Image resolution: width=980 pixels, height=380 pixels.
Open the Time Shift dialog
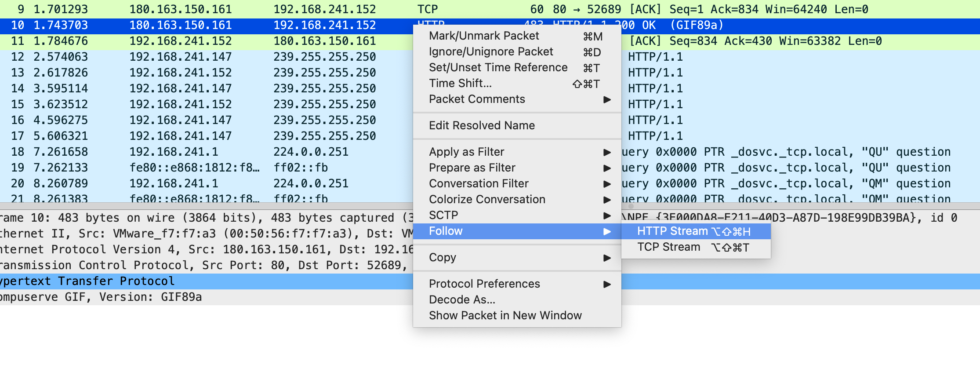(460, 84)
